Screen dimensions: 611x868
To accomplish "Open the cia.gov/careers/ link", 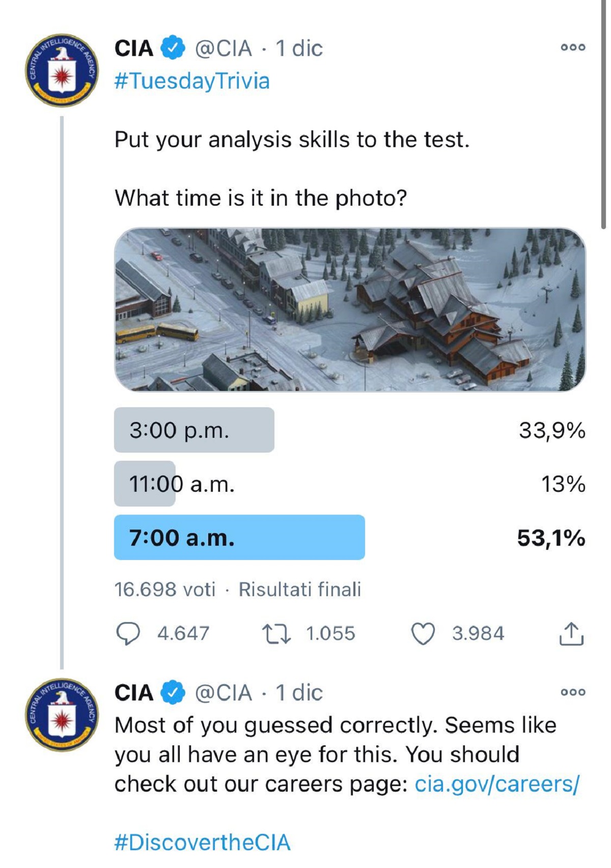I will [497, 784].
